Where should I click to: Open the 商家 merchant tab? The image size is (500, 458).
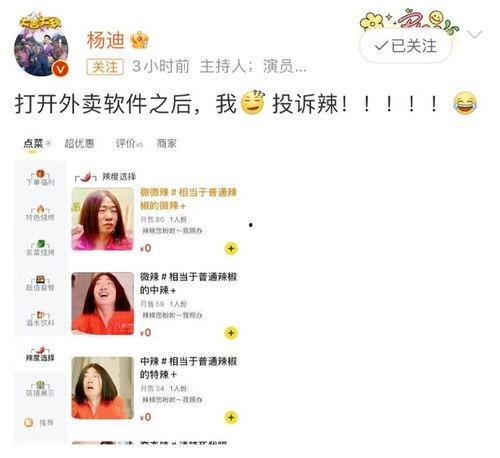click(x=167, y=144)
